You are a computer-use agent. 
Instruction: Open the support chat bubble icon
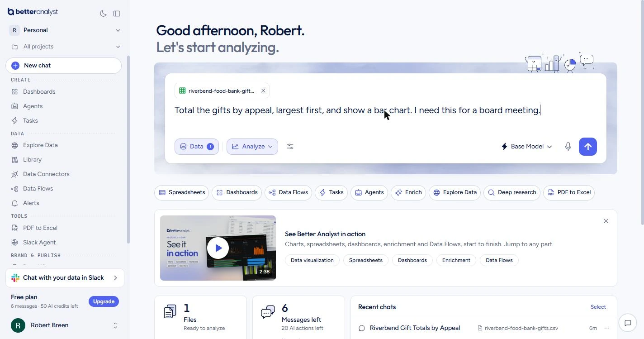tap(628, 323)
